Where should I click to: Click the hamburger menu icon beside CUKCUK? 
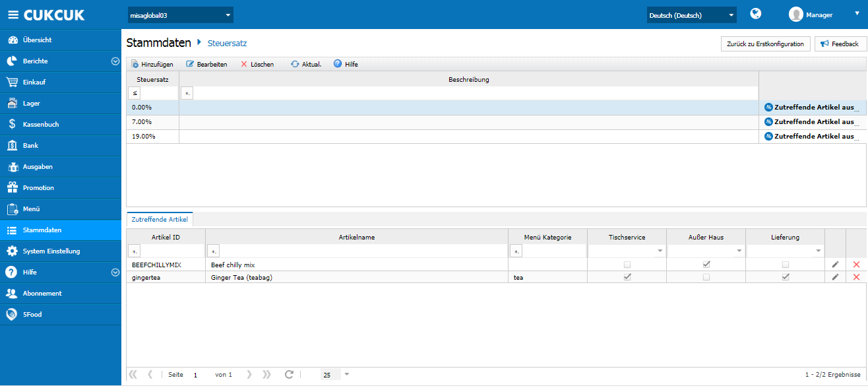click(x=13, y=15)
